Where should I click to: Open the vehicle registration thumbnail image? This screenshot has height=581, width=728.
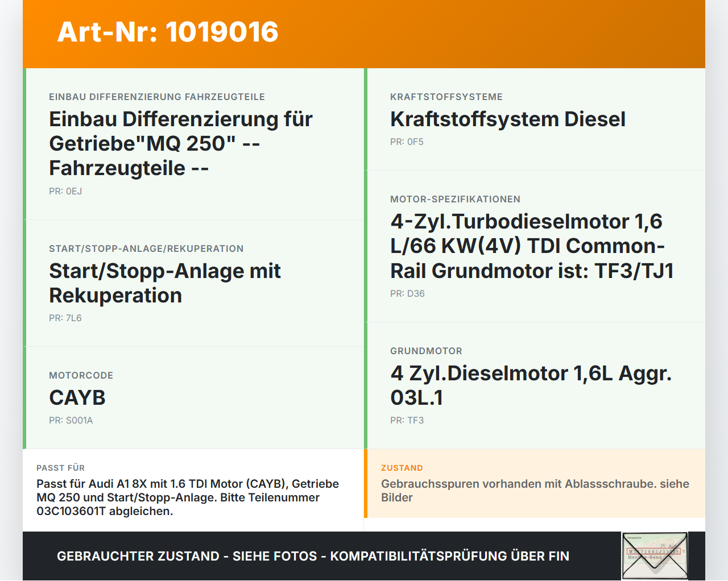pos(655,555)
